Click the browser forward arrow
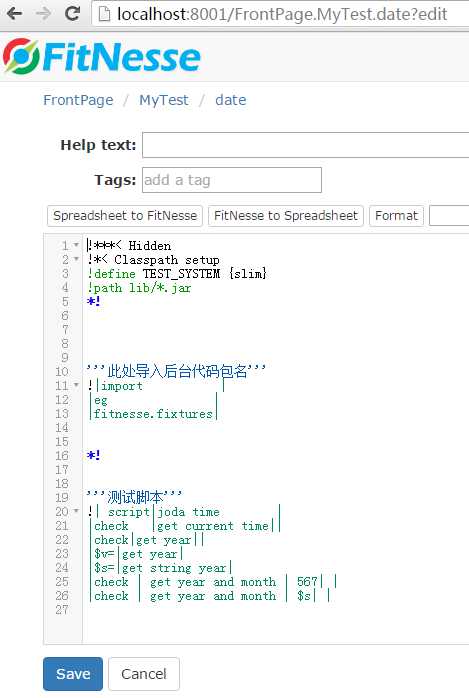 click(43, 14)
